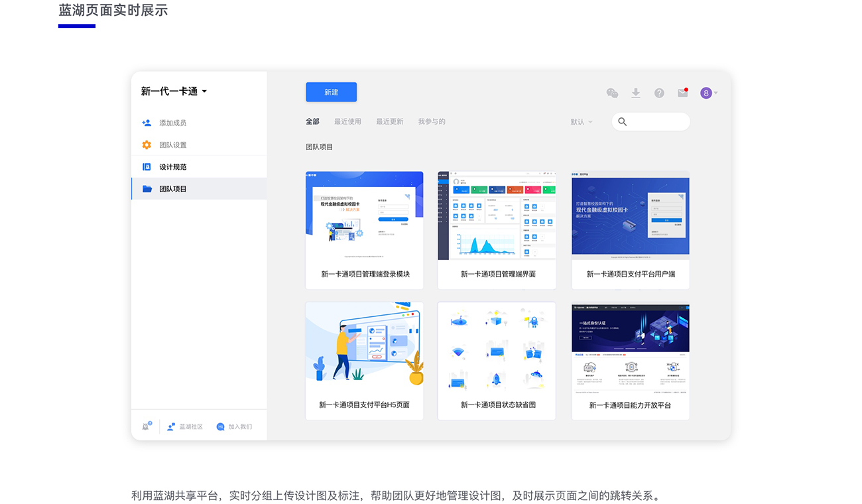Open the 新一卡通项目状态缺省图 thumbnail
This screenshot has height=504, width=862.
coord(497,347)
